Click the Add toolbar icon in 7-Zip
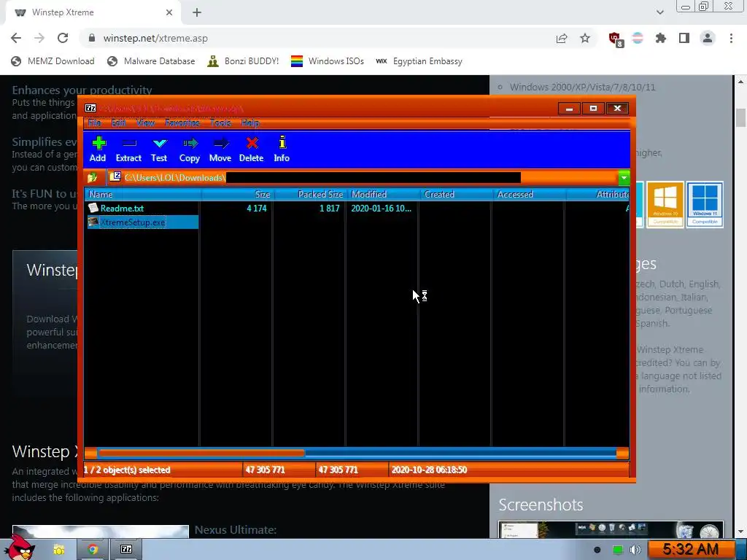 click(x=98, y=149)
